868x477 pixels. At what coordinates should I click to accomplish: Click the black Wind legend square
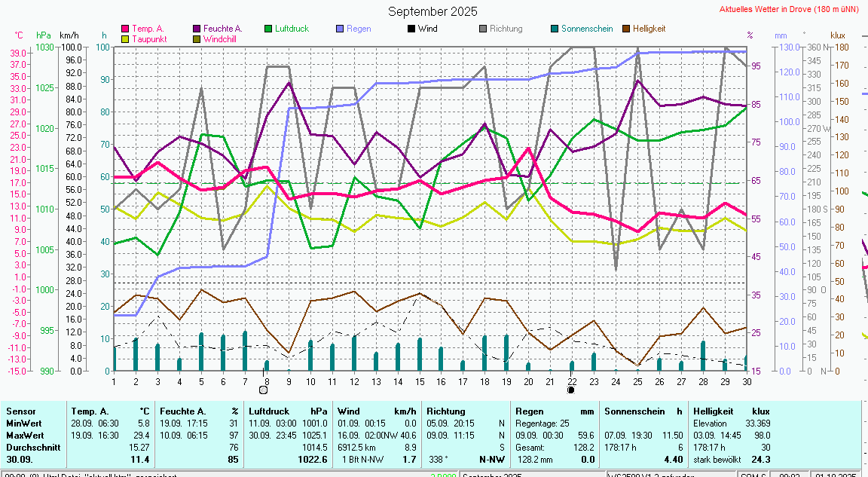tap(411, 29)
